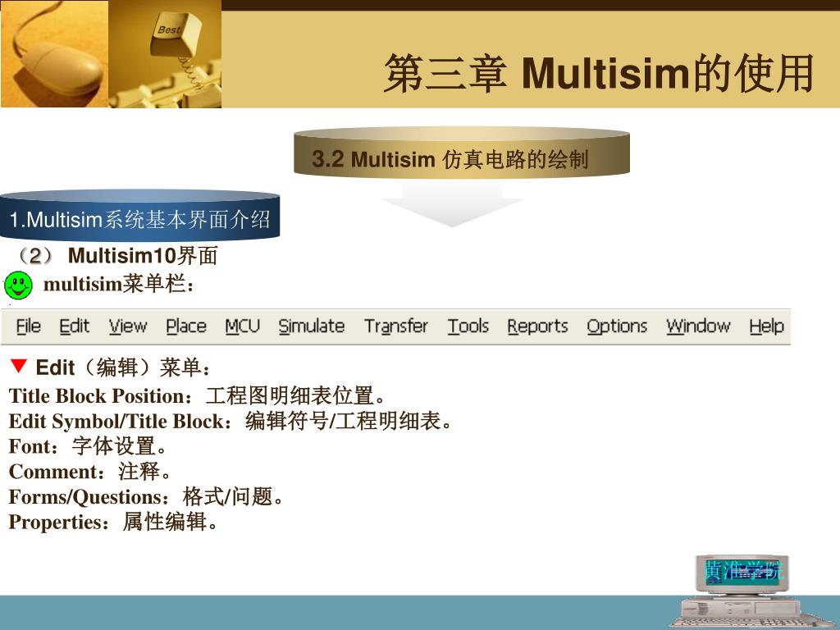The width and height of the screenshot is (840, 630).
Task: Click the Title Block Position line
Action: coord(197,396)
